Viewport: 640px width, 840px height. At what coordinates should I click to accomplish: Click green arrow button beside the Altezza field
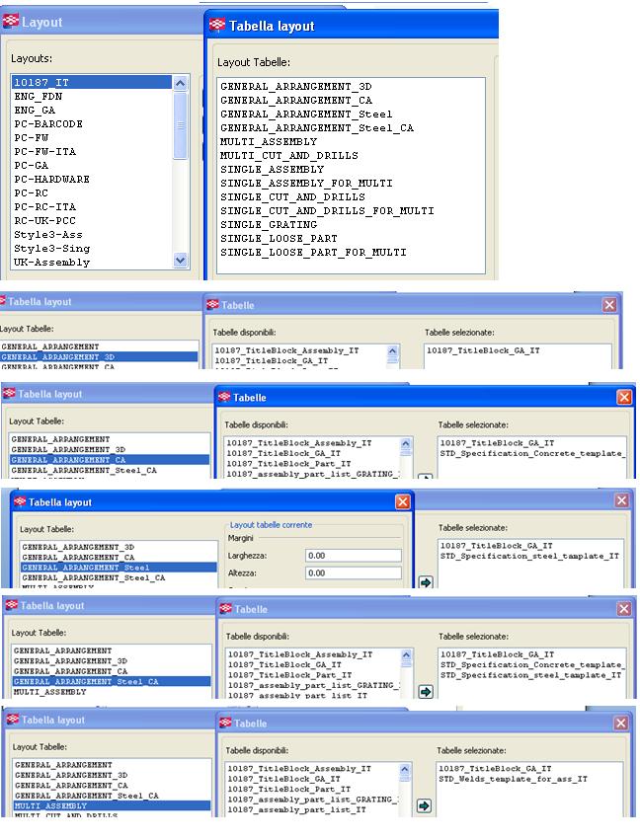(x=426, y=583)
